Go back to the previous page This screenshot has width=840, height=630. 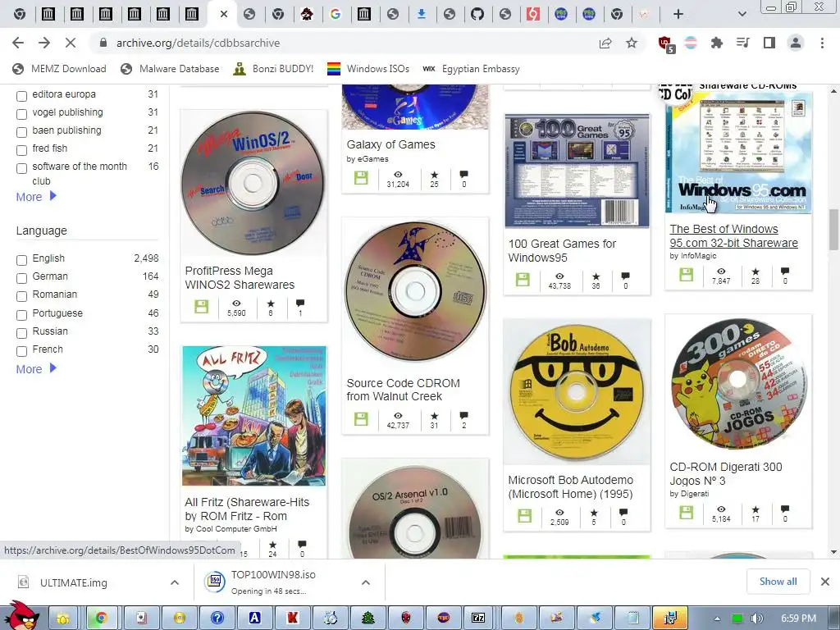(18, 43)
